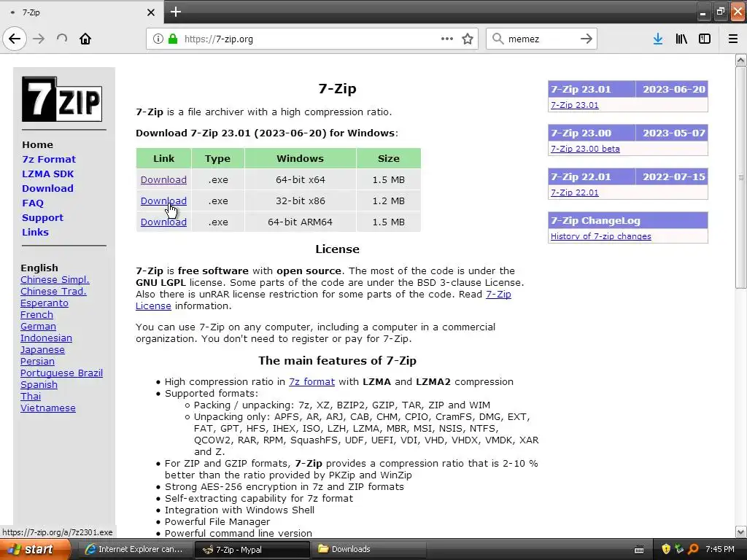The height and width of the screenshot is (560, 747).
Task: Open the 7-Zip 23.01 news link
Action: click(575, 105)
